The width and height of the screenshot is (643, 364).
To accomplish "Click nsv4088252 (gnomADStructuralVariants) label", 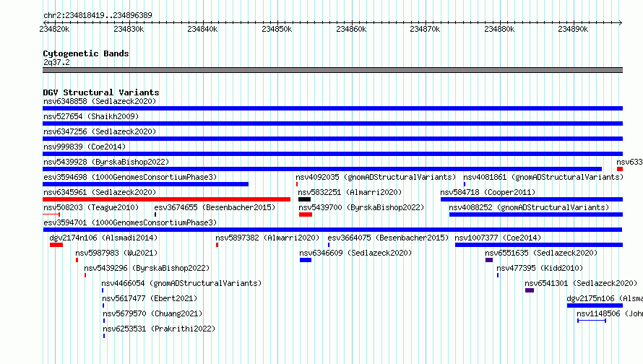I will [x=529, y=207].
